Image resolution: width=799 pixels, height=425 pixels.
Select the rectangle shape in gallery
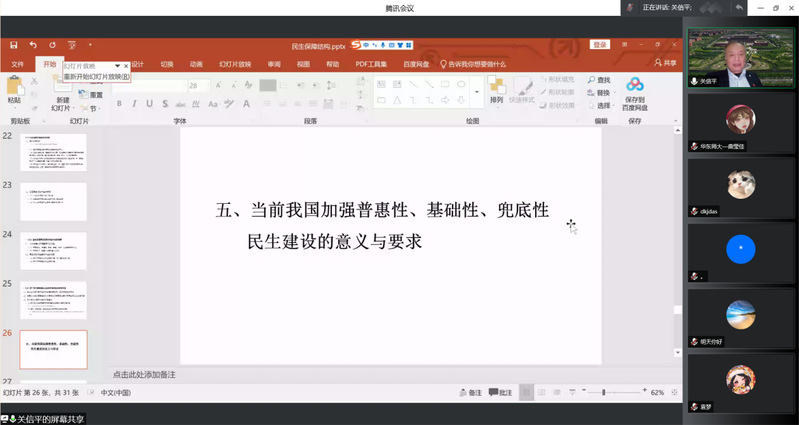coord(445,84)
